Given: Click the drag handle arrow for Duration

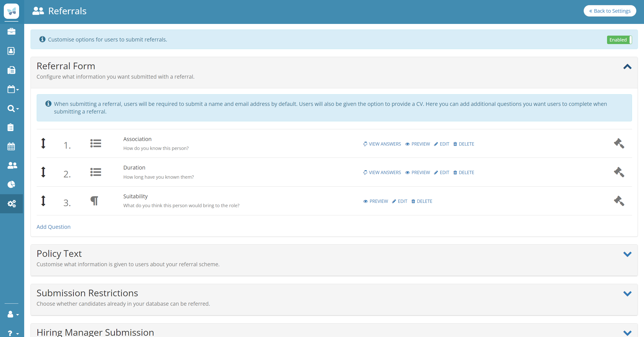Looking at the screenshot, I should click(x=43, y=172).
